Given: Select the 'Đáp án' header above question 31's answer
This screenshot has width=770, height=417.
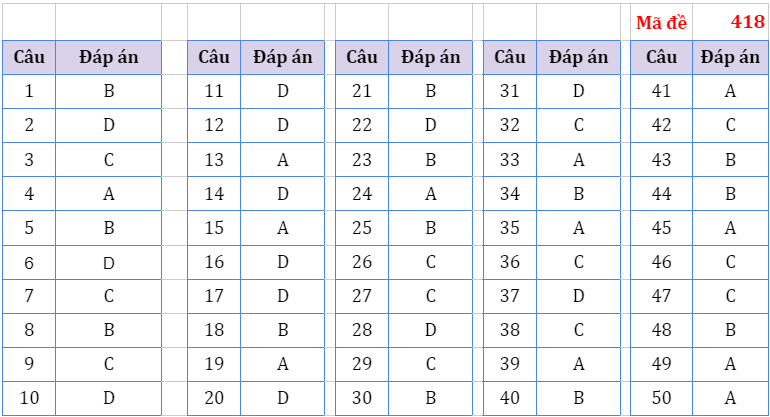Looking at the screenshot, I should click(579, 57).
